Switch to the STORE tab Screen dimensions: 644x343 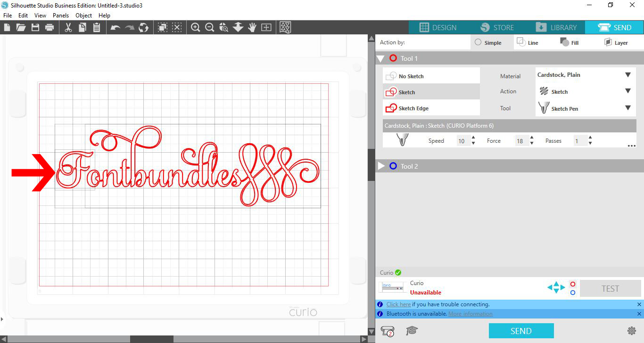(x=497, y=27)
